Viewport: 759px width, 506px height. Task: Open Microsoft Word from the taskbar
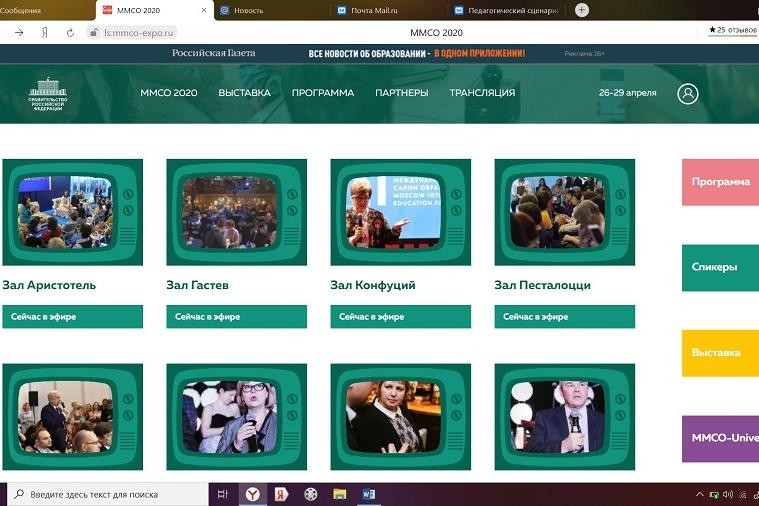tap(368, 494)
